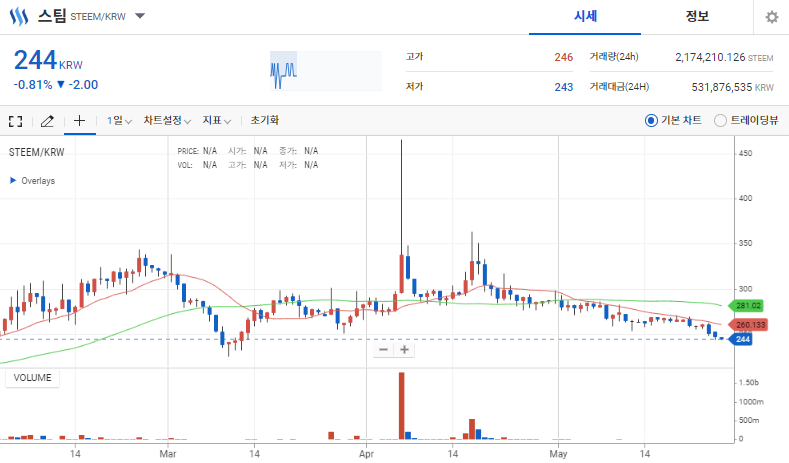The width and height of the screenshot is (789, 463).
Task: Open the 1일 interval dropdown
Action: pos(119,120)
